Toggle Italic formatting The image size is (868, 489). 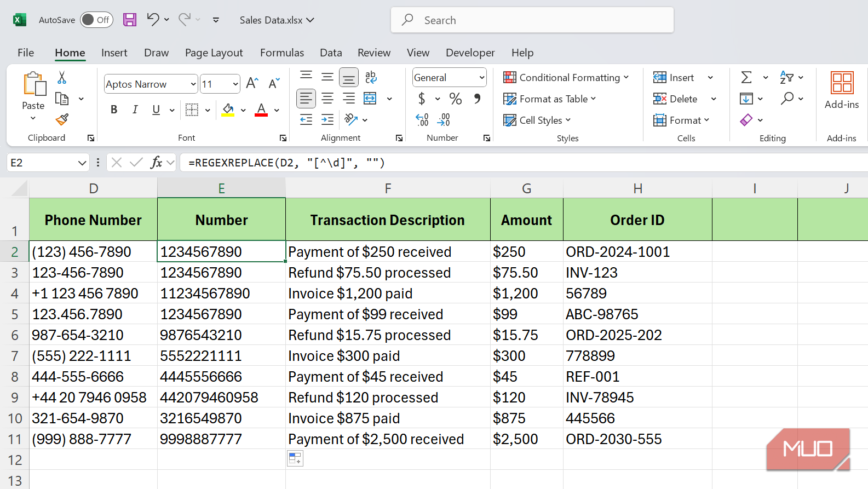click(x=135, y=110)
